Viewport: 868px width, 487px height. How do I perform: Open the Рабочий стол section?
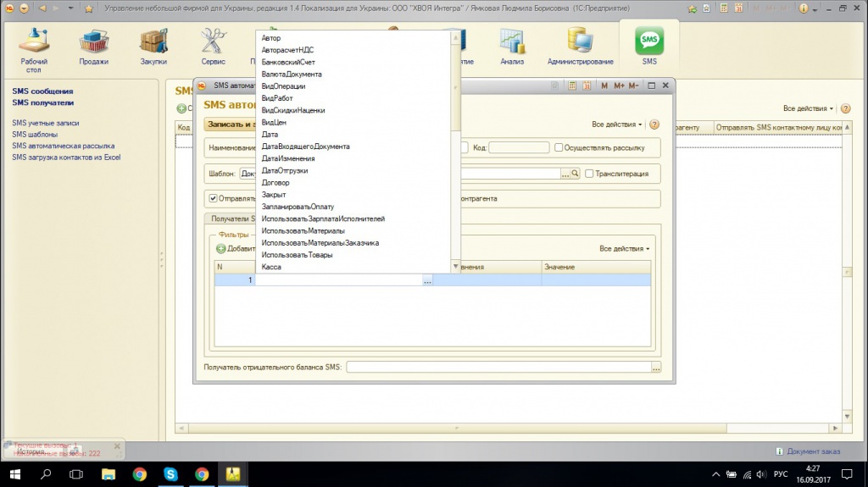click(x=34, y=50)
